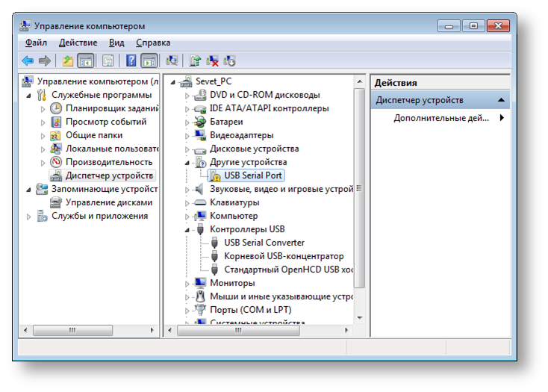Expand the Службы и приложения node
Viewport: 548px width, 392px height.
click(28, 217)
